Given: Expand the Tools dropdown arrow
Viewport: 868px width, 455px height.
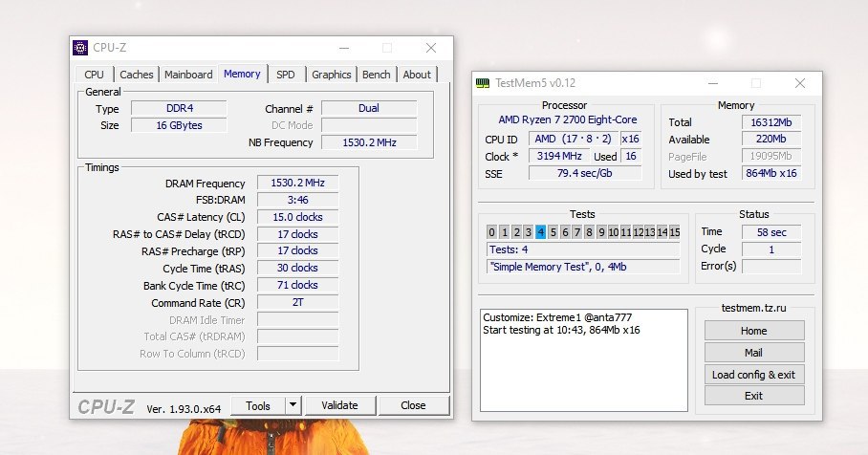Looking at the screenshot, I should 293,405.
